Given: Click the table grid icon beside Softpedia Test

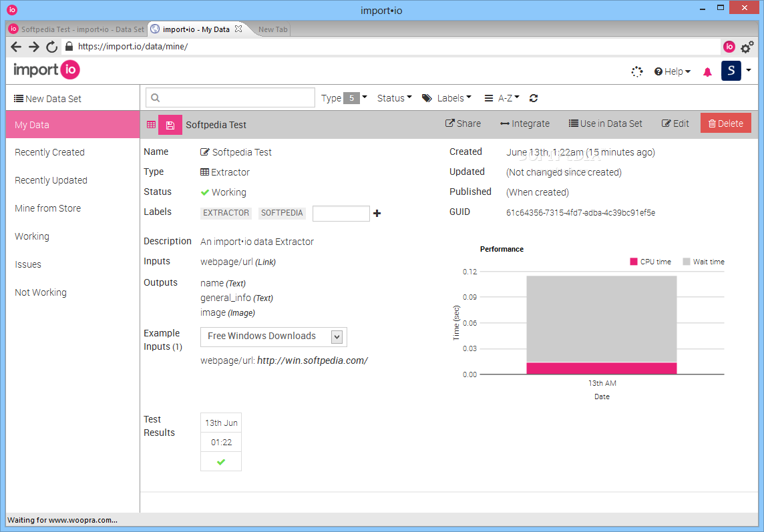Looking at the screenshot, I should [151, 125].
